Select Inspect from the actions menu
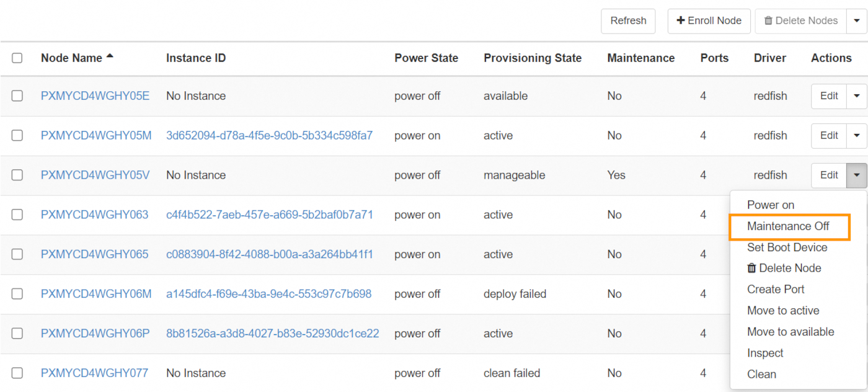Viewport: 868px width, 392px height. [765, 354]
